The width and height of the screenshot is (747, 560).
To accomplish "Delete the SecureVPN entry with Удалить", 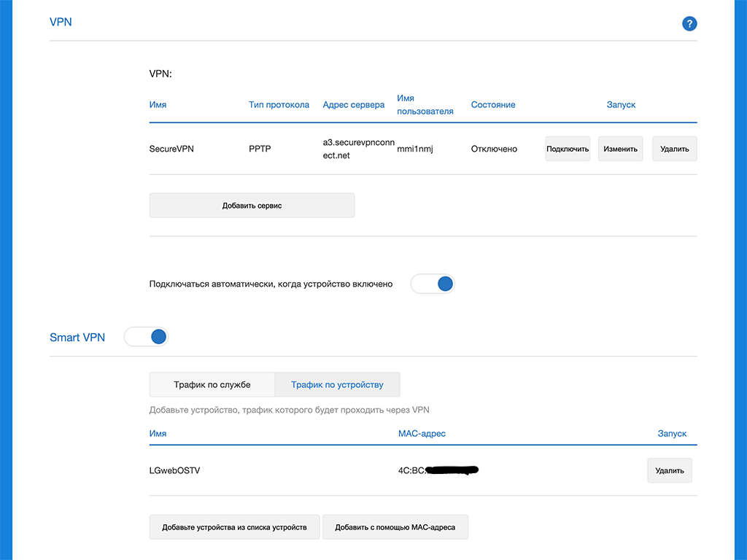I will 674,149.
